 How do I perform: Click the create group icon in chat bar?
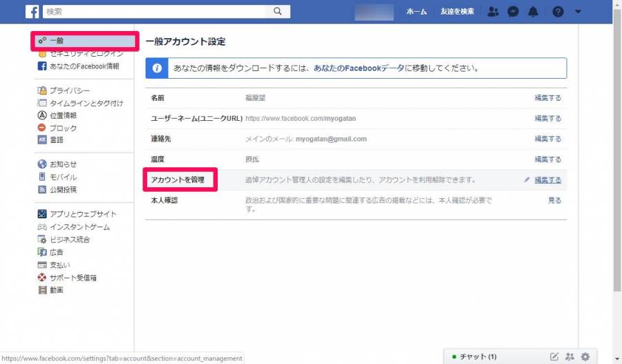click(x=569, y=356)
